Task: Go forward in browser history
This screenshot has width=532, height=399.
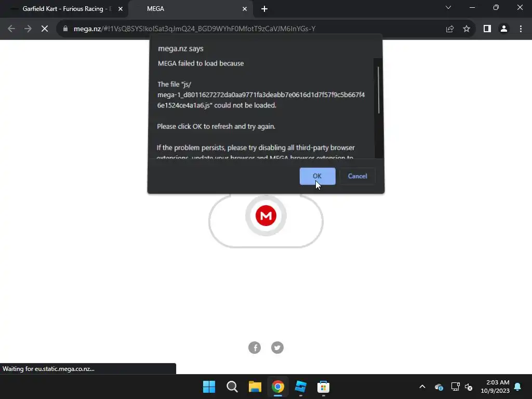Action: coord(28,29)
